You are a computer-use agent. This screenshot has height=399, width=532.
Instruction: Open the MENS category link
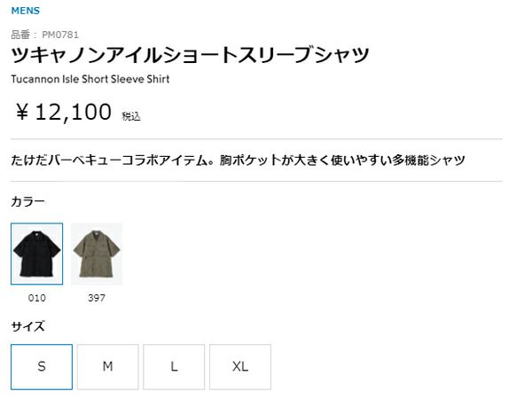pos(26,12)
